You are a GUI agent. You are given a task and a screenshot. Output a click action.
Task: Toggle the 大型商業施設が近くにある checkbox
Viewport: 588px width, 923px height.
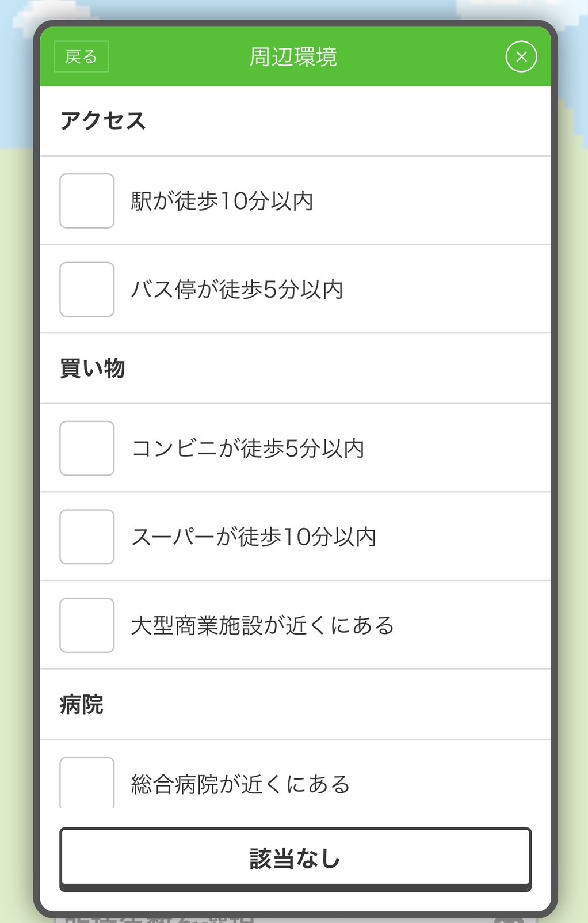click(87, 625)
